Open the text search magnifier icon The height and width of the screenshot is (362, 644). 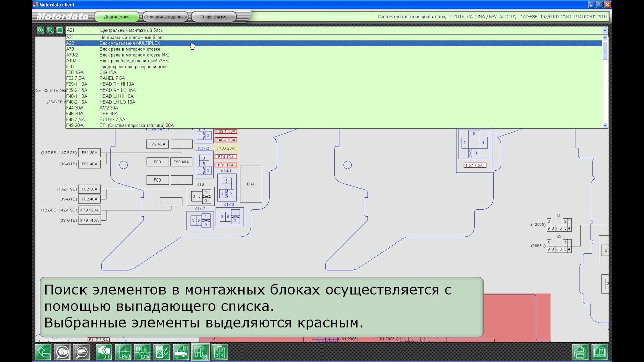(81, 352)
